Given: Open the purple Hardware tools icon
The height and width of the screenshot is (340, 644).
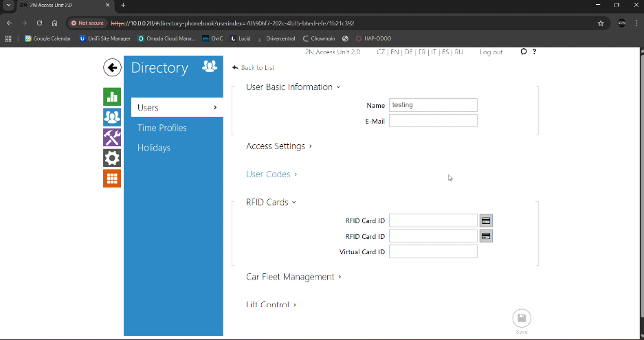Looking at the screenshot, I should click(x=112, y=137).
